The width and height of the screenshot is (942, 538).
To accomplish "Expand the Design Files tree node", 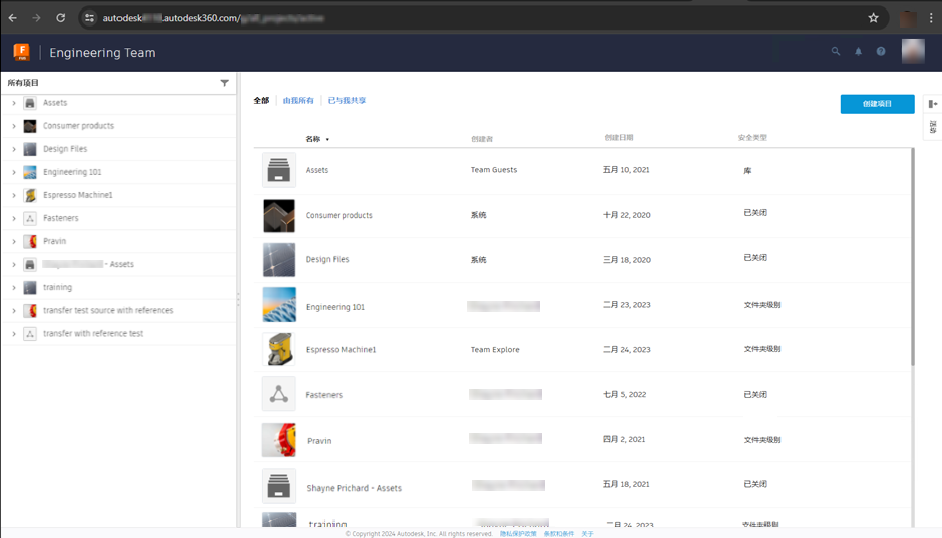I will (14, 149).
